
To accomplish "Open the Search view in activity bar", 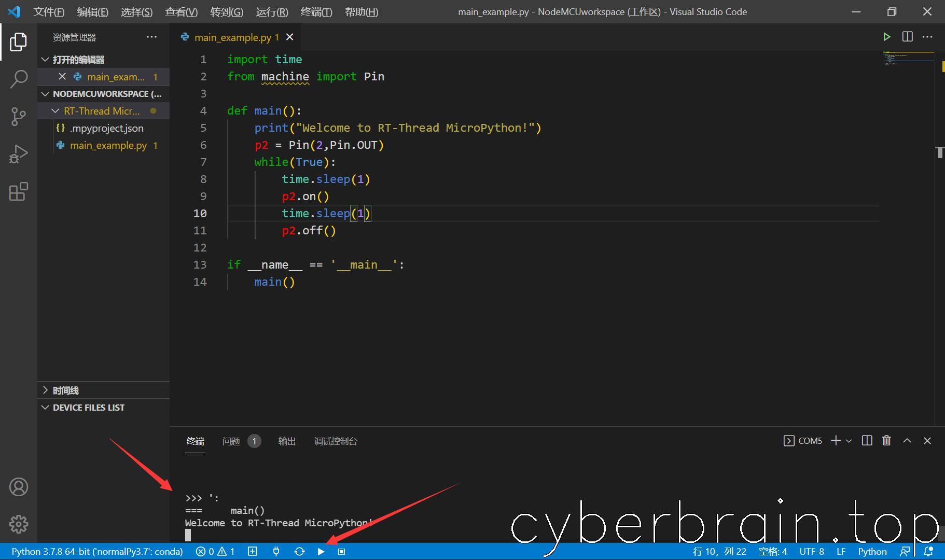I will pyautogui.click(x=19, y=79).
